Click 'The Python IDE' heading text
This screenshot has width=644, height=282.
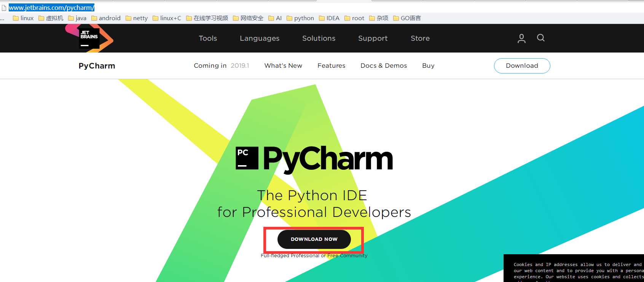[x=312, y=195]
